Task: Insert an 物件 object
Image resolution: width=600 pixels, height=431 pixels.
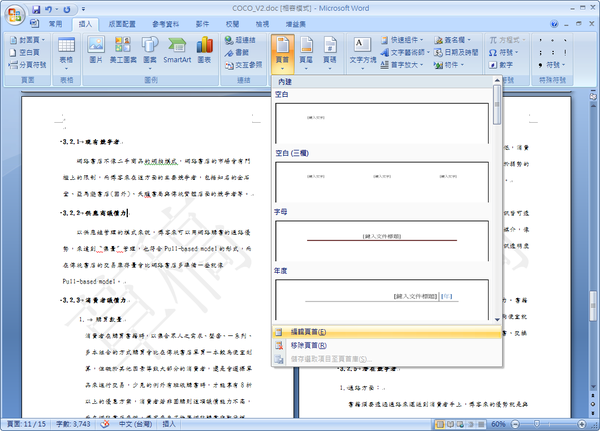Action: (449, 65)
